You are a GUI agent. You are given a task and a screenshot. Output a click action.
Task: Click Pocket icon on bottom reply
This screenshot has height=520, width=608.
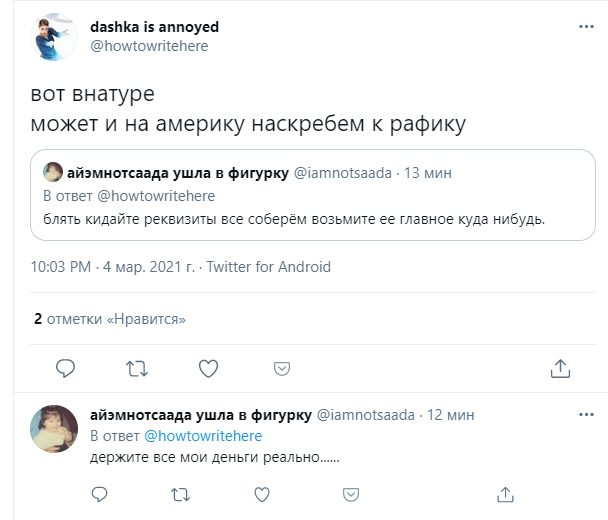pyautogui.click(x=350, y=493)
